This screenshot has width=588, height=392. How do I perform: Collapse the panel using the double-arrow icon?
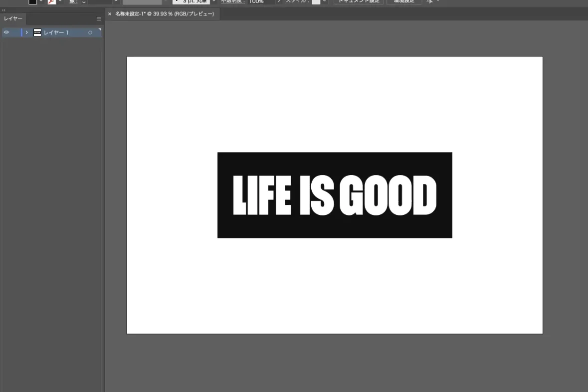(4, 10)
